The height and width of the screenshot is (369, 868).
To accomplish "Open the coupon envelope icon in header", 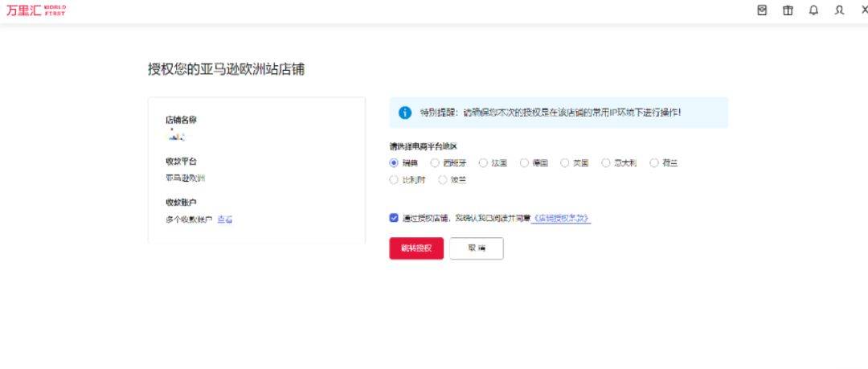I will (x=762, y=10).
